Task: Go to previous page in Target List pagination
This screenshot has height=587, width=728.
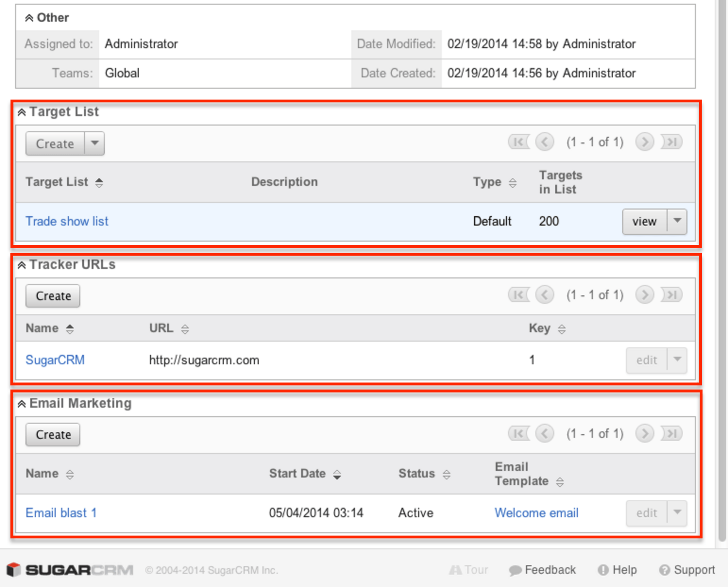Action: [545, 142]
